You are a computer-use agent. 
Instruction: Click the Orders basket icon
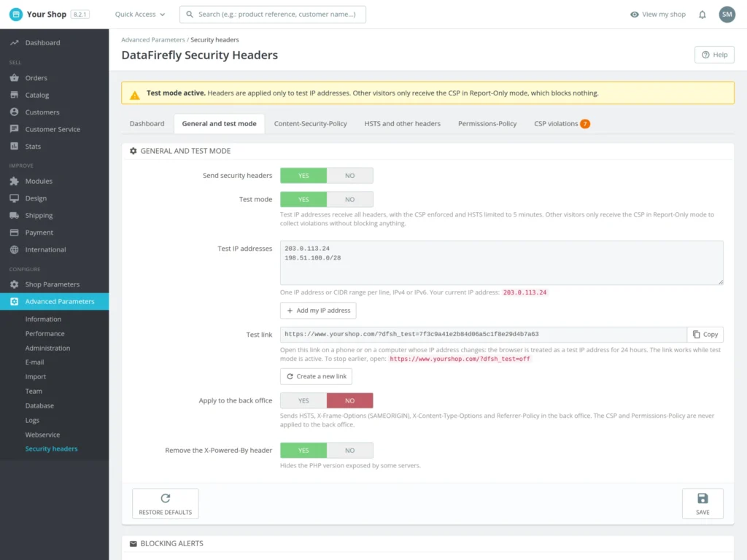tap(15, 77)
